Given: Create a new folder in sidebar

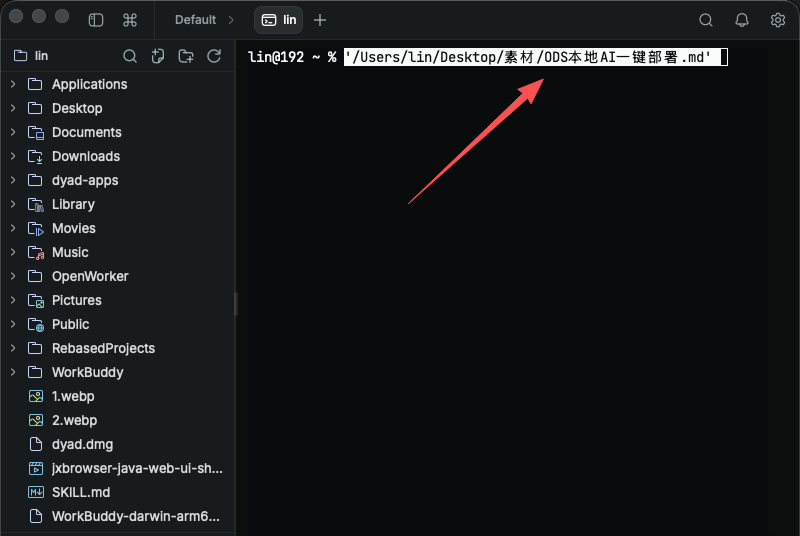Looking at the screenshot, I should 186,56.
